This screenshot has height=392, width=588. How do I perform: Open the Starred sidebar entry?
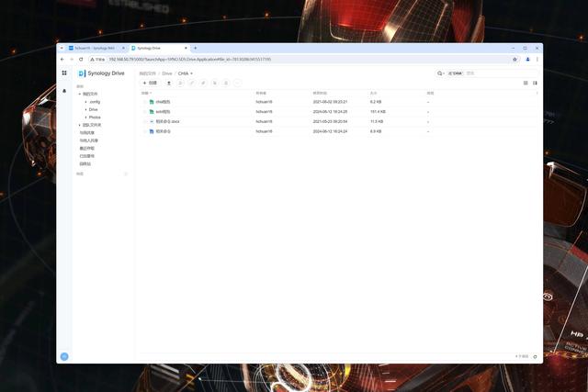point(87,156)
